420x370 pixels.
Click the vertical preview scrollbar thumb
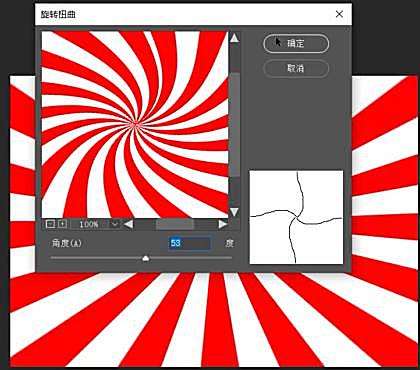click(x=235, y=125)
